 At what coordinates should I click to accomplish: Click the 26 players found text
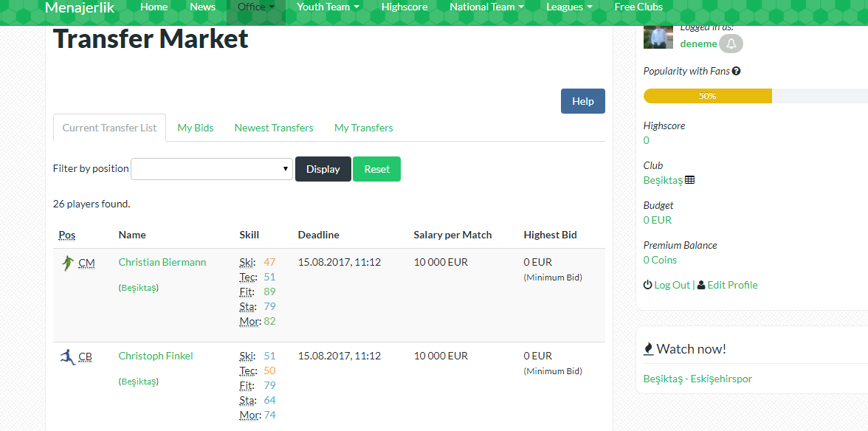tap(92, 204)
